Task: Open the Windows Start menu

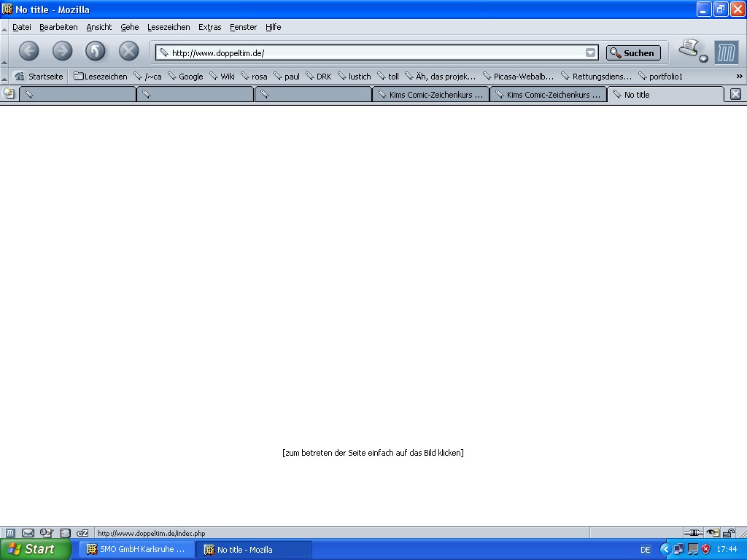Action: (x=35, y=549)
